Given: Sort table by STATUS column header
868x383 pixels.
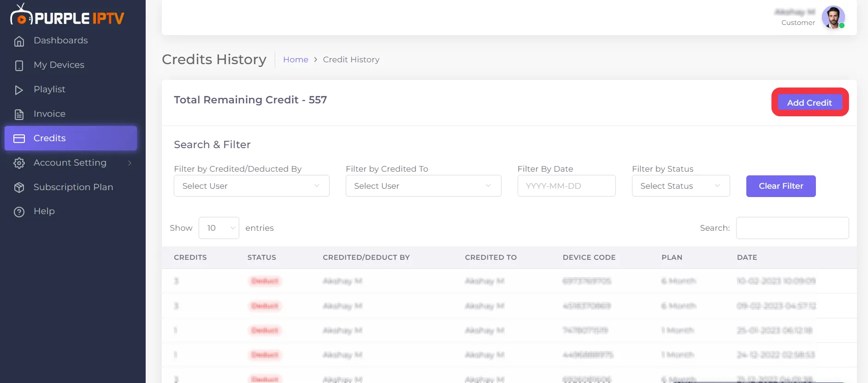Looking at the screenshot, I should point(262,257).
